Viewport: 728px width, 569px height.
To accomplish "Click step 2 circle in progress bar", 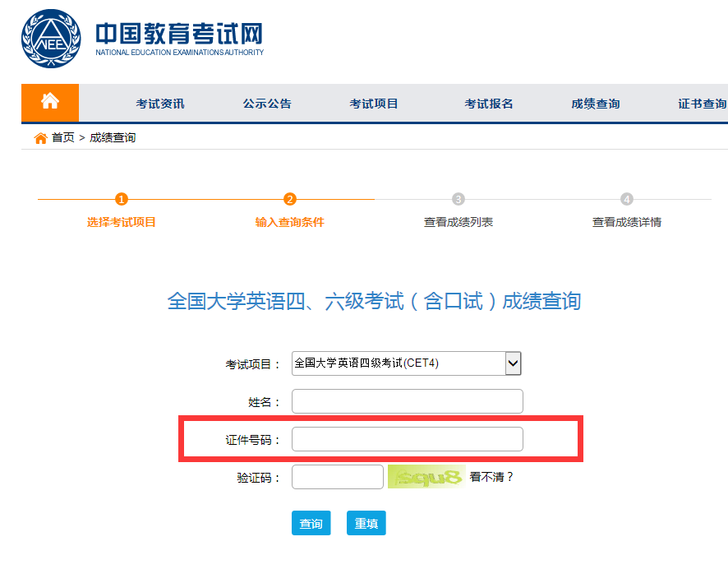I will (x=290, y=199).
